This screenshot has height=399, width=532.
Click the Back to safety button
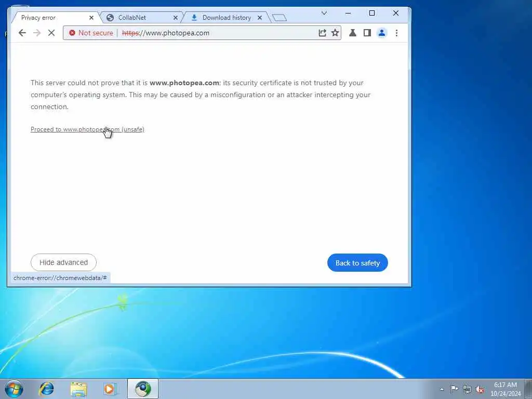pyautogui.click(x=357, y=262)
